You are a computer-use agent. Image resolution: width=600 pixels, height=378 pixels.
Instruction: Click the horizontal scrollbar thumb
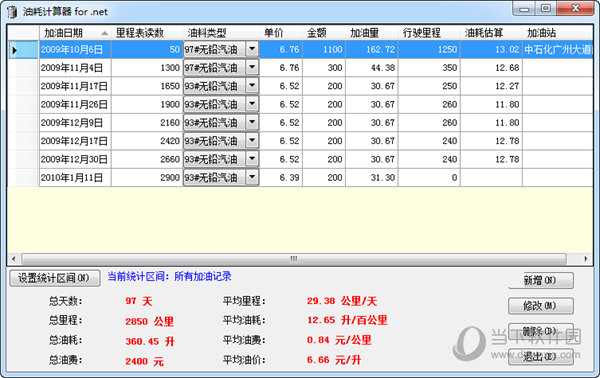(x=294, y=259)
